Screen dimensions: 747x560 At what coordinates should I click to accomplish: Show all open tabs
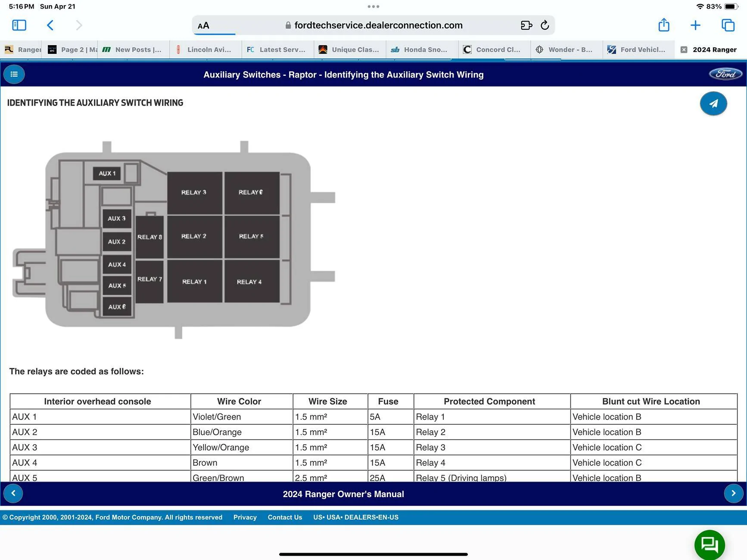click(x=728, y=25)
